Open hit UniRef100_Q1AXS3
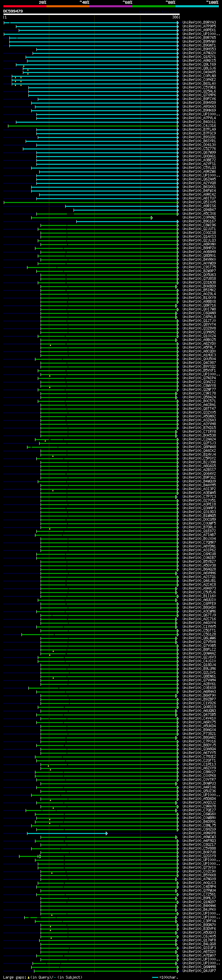The width and height of the screenshot is (222, 980). pyautogui.click(x=199, y=237)
